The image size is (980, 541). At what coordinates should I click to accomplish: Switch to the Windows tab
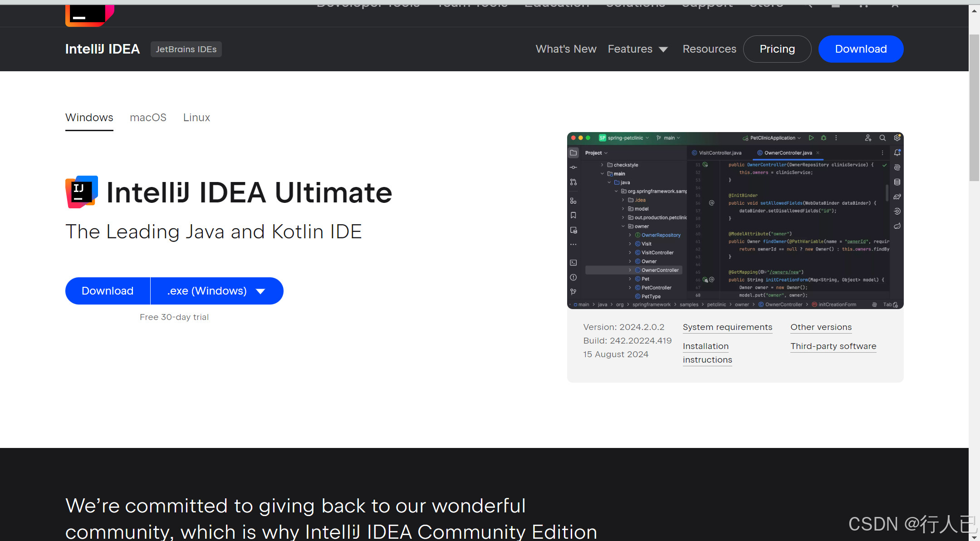click(x=89, y=118)
